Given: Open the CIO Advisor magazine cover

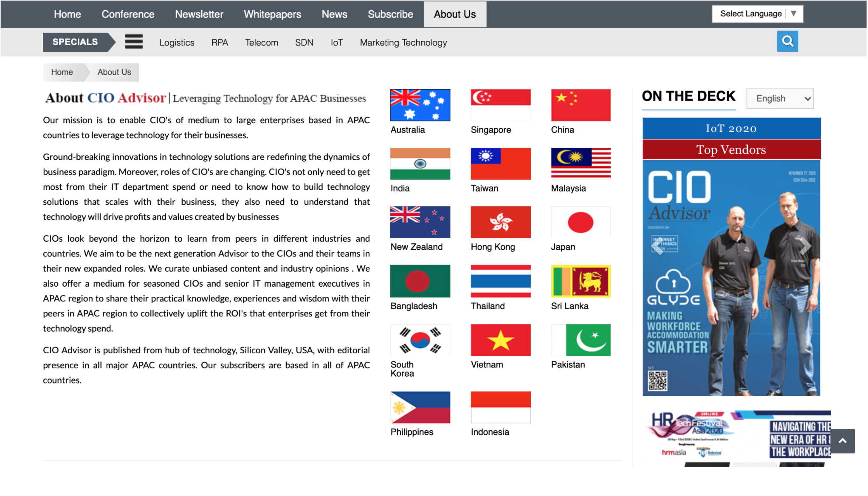Looking at the screenshot, I should point(731,278).
